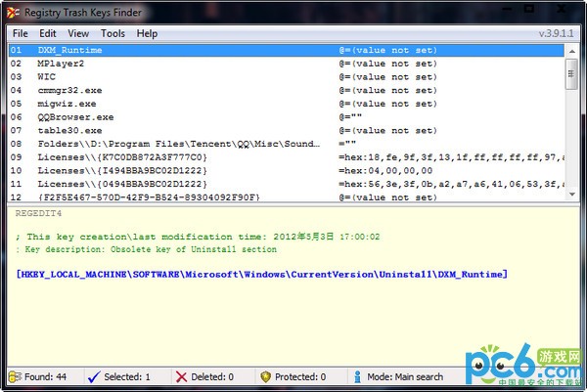The width and height of the screenshot is (587, 392).
Task: Select row 04 cmmgr32.exe
Action: pyautogui.click(x=287, y=91)
